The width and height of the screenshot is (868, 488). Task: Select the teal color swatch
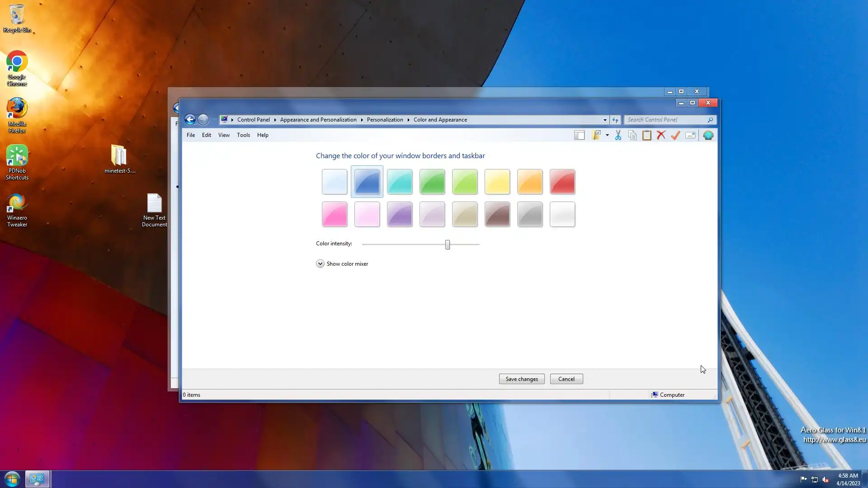pos(400,182)
